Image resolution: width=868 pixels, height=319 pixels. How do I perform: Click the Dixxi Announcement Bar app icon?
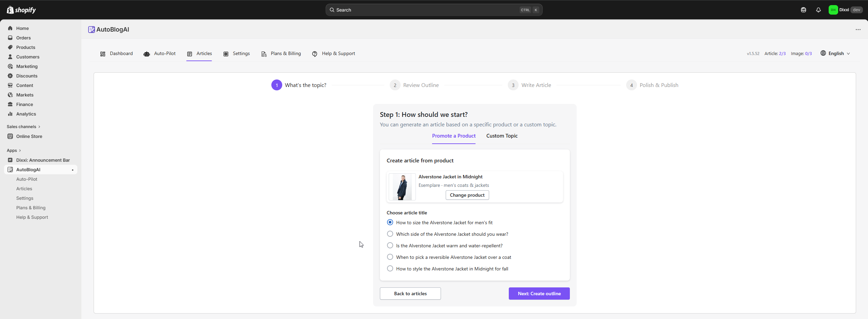(x=10, y=160)
